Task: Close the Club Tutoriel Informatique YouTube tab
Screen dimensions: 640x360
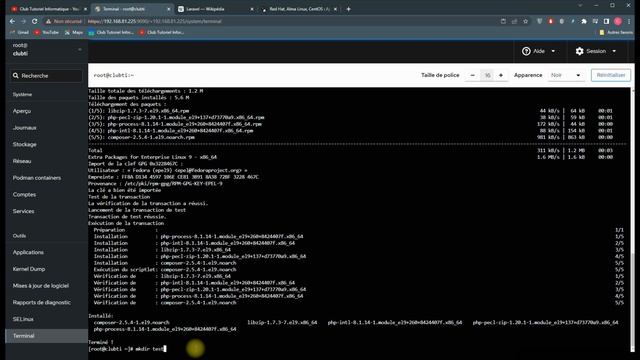Action: click(x=85, y=9)
